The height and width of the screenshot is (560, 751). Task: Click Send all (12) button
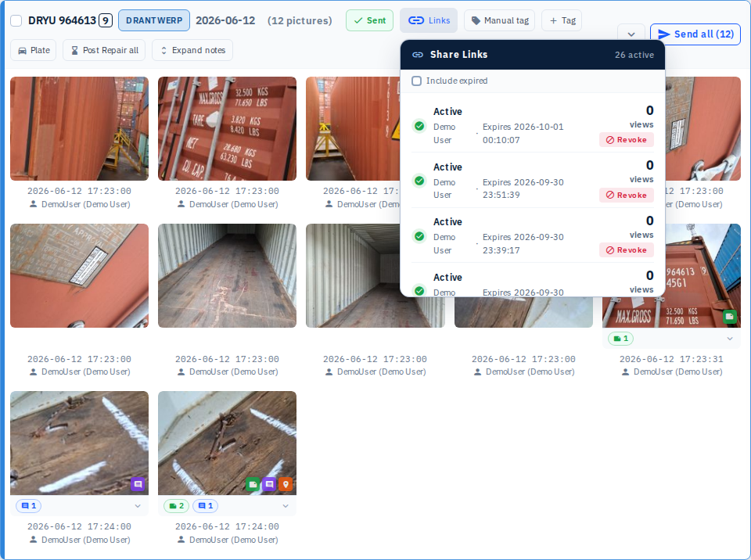click(695, 34)
